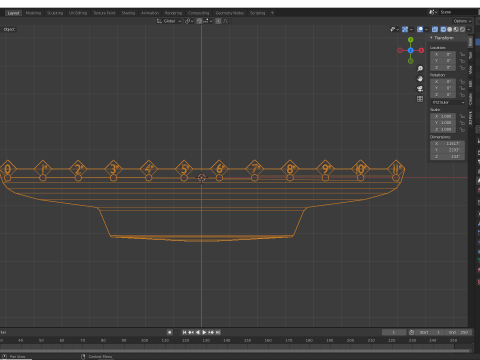Select solid viewport shading sphere icon
This screenshot has width=480, height=360.
pos(450,29)
